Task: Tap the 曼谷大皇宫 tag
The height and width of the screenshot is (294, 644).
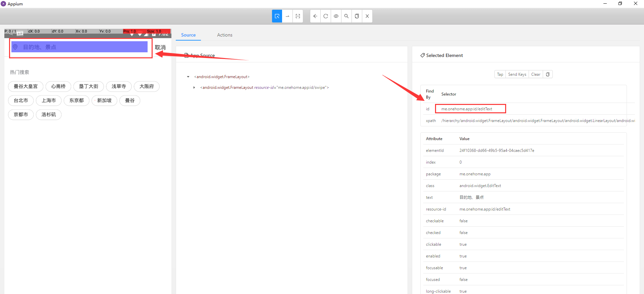Action: tap(25, 86)
